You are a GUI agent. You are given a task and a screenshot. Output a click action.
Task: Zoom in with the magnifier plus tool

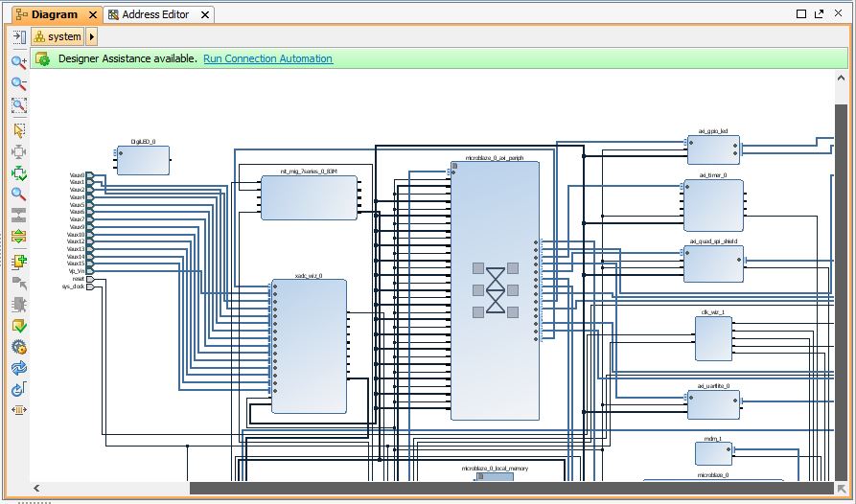tap(19, 62)
